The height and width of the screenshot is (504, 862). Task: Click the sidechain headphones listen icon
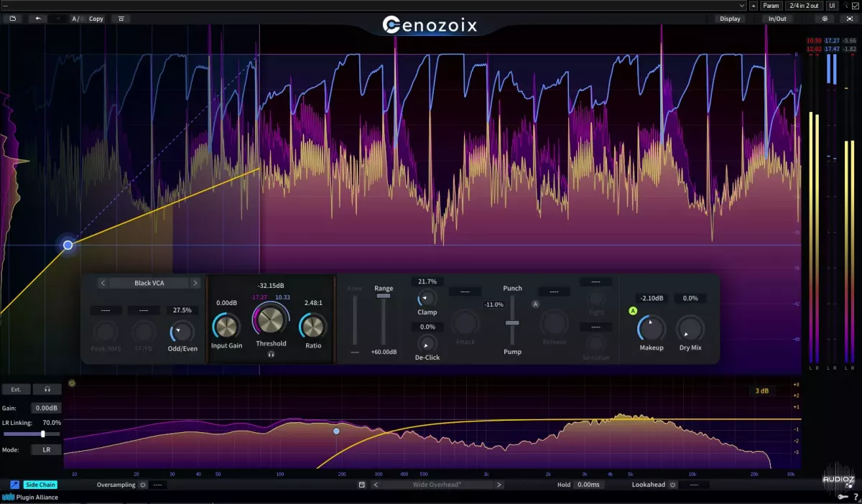pyautogui.click(x=47, y=389)
